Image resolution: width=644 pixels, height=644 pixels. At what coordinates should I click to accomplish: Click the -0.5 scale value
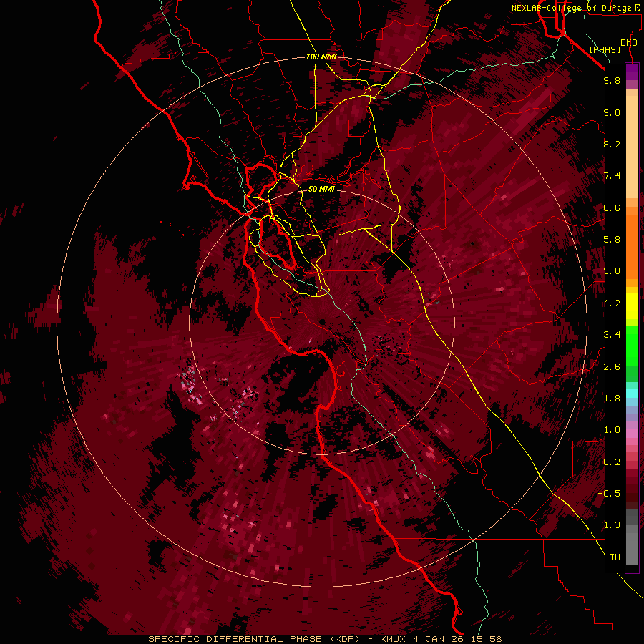pyautogui.click(x=609, y=494)
